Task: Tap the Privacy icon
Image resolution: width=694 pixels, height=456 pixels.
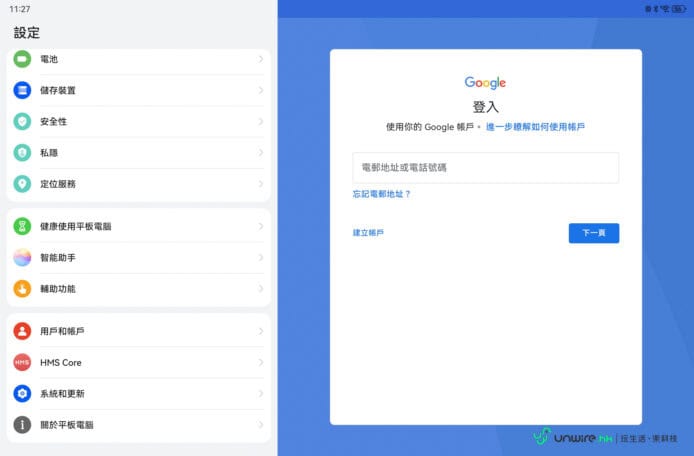Action: point(22,152)
